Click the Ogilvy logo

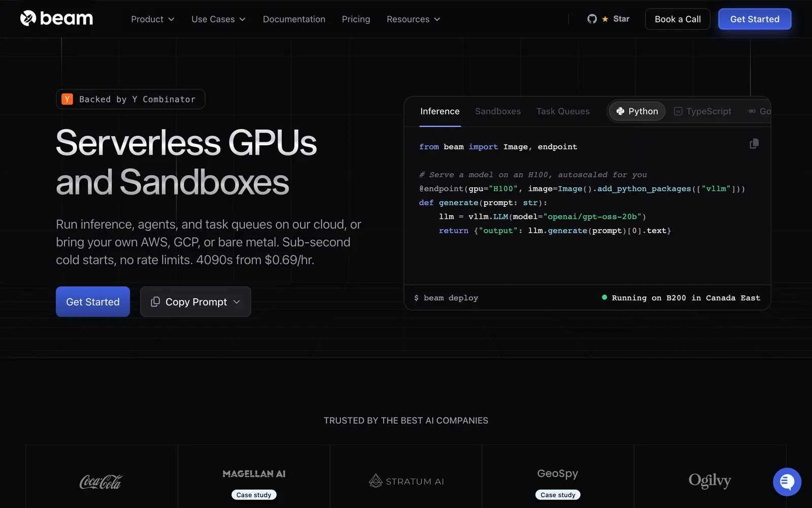click(x=709, y=481)
